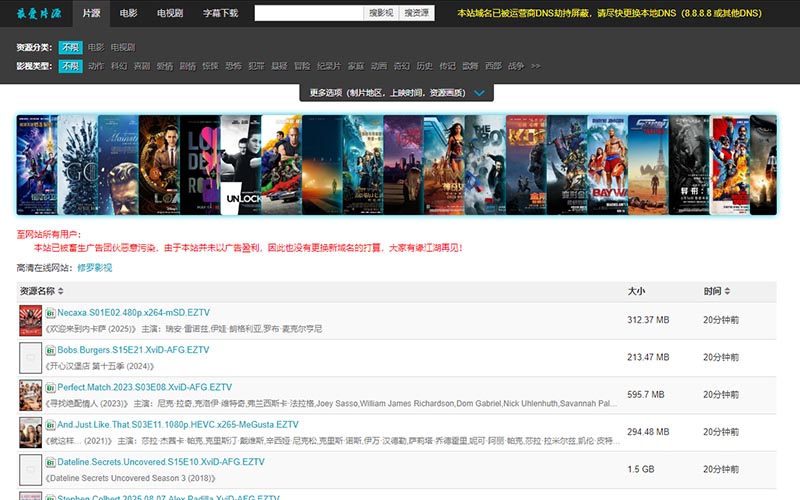Filter genre by 爱情
The height and width of the screenshot is (500, 800).
[165, 66]
